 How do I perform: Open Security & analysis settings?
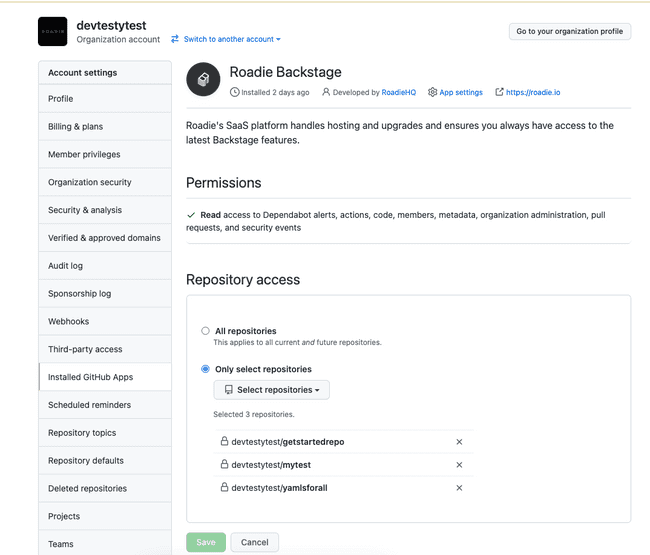(105, 210)
